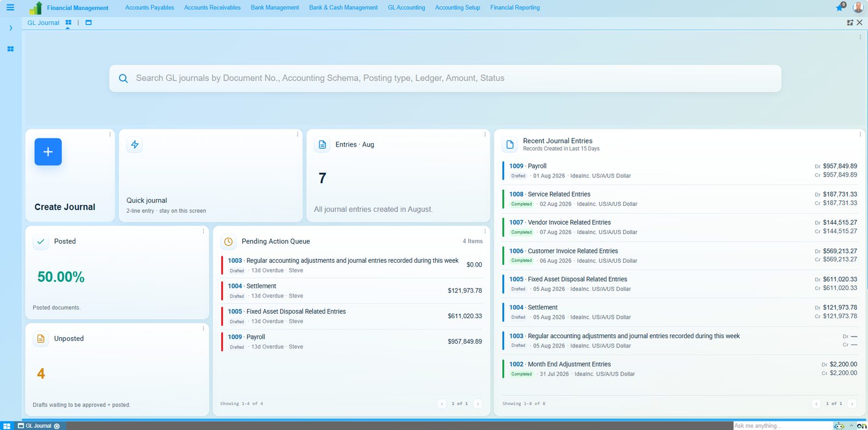Open the hamburger main menu
The width and height of the screenshot is (868, 430).
pos(10,8)
